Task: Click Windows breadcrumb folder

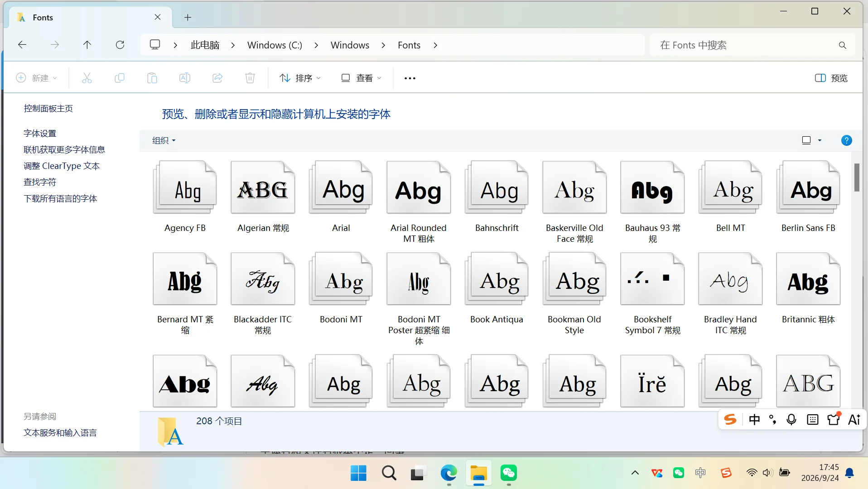Action: click(x=350, y=45)
